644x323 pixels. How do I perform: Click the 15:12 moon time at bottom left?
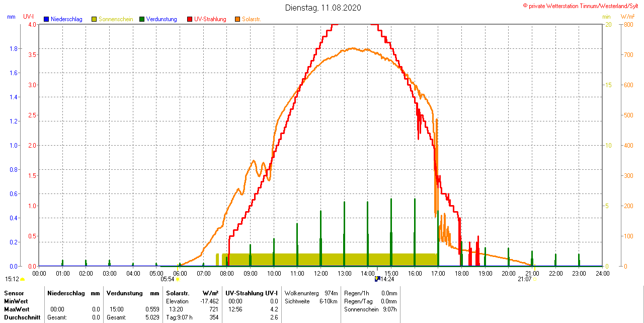coord(12,279)
